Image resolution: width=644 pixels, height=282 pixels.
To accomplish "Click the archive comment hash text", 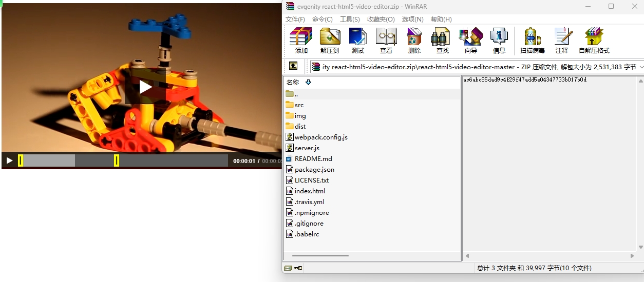I will (x=525, y=79).
